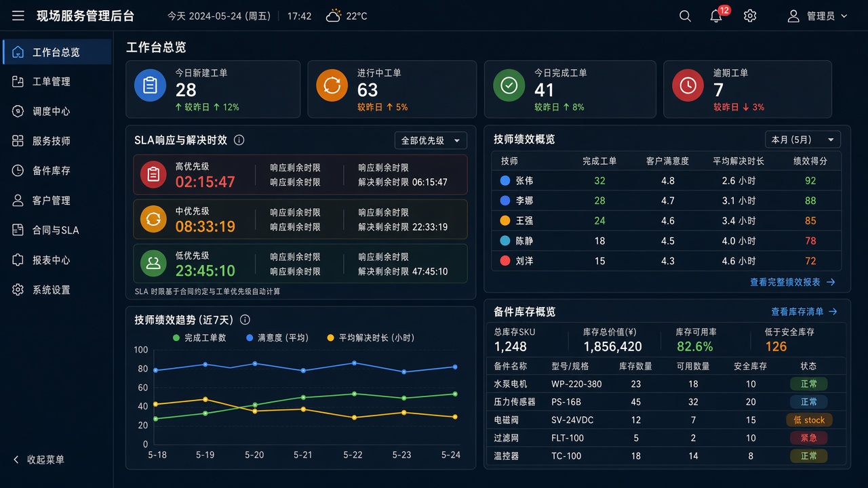The width and height of the screenshot is (868, 488).
Task: Click the 5-21 point on the blue 满意度 line
Action: click(303, 370)
